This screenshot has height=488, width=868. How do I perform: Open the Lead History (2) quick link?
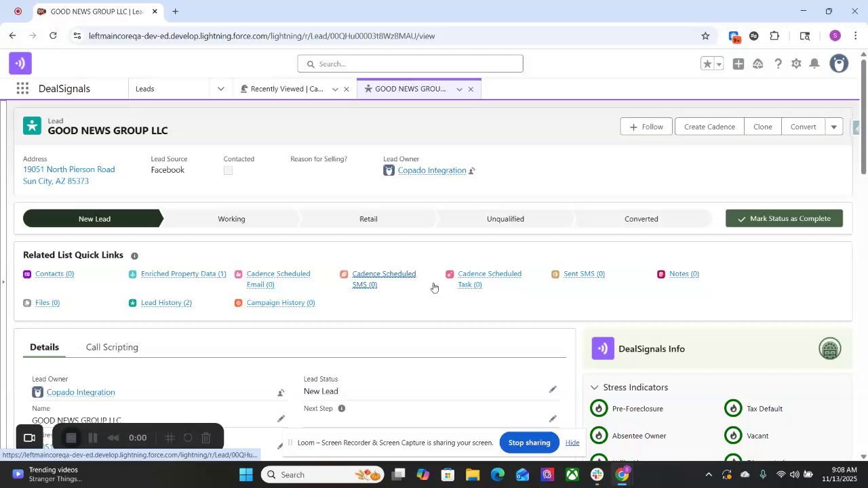pyautogui.click(x=166, y=303)
